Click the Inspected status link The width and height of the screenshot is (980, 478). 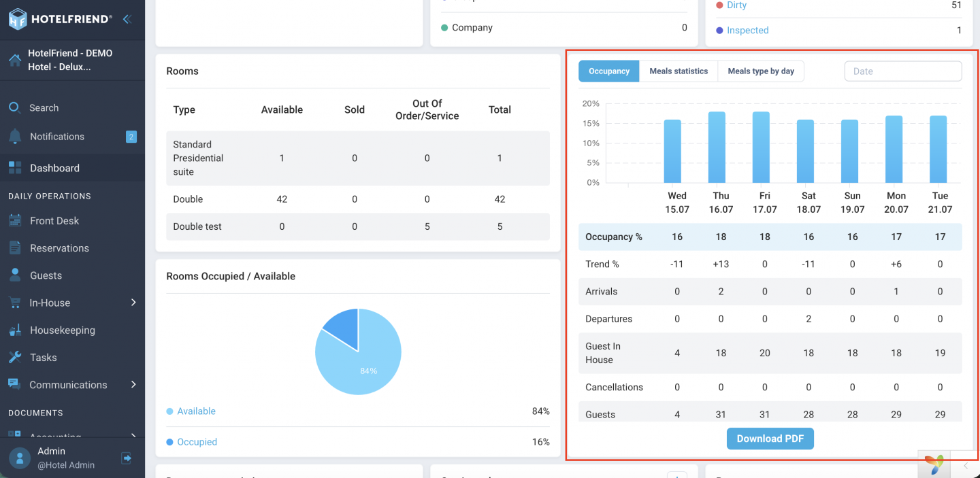pyautogui.click(x=747, y=30)
